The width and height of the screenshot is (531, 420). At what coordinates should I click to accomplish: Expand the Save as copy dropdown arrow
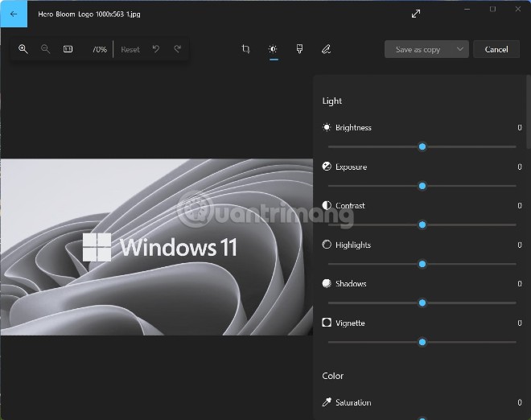click(x=460, y=49)
